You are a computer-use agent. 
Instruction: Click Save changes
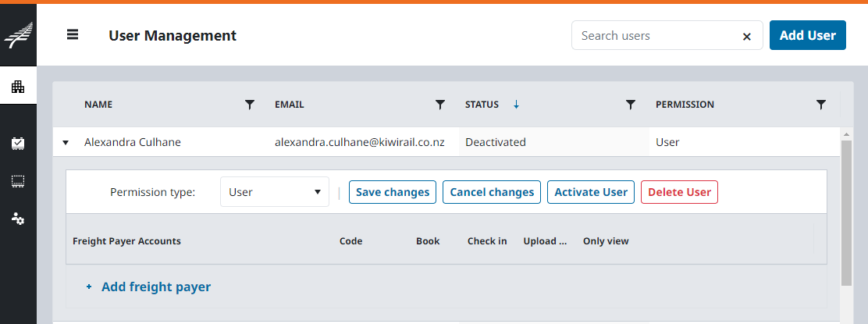[393, 192]
